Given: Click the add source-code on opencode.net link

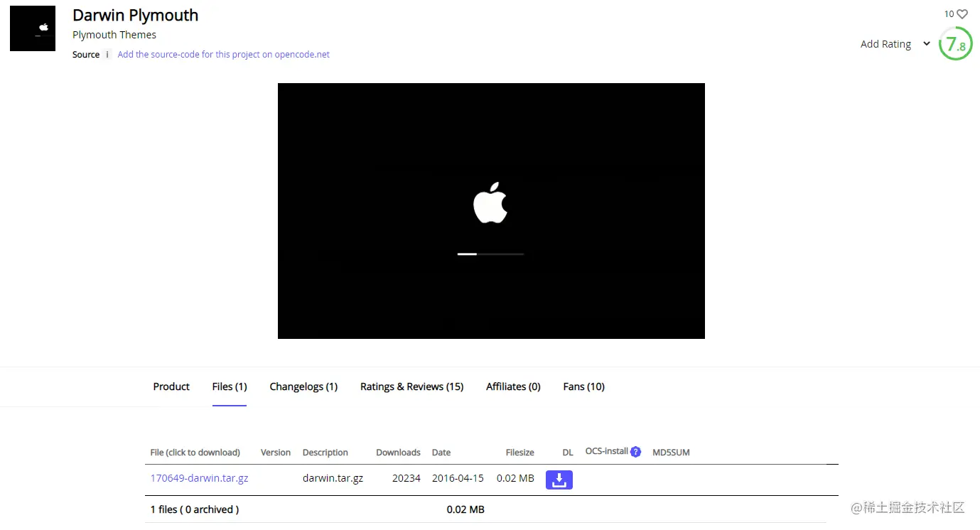Looking at the screenshot, I should coord(223,55).
